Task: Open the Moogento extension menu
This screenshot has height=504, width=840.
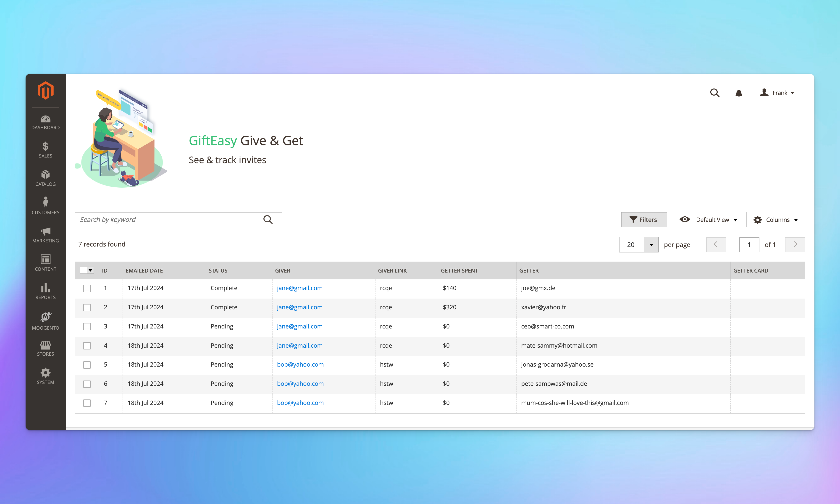Action: point(45,321)
